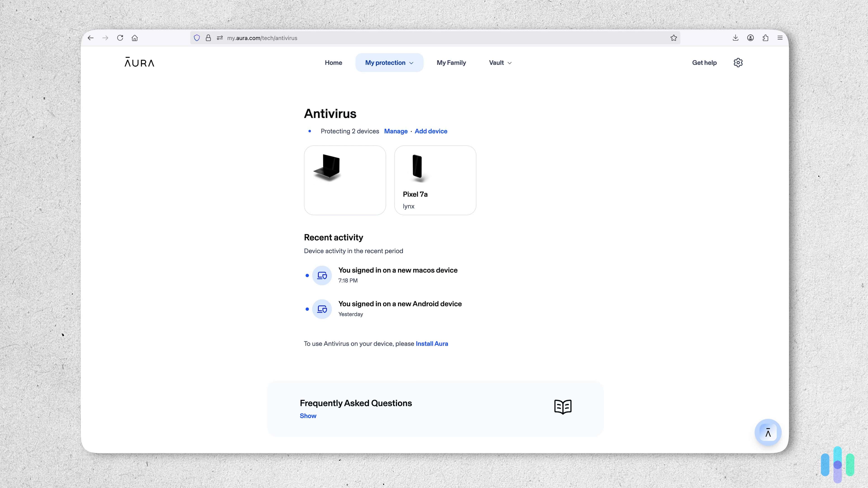Reload the page in browser

click(120, 38)
